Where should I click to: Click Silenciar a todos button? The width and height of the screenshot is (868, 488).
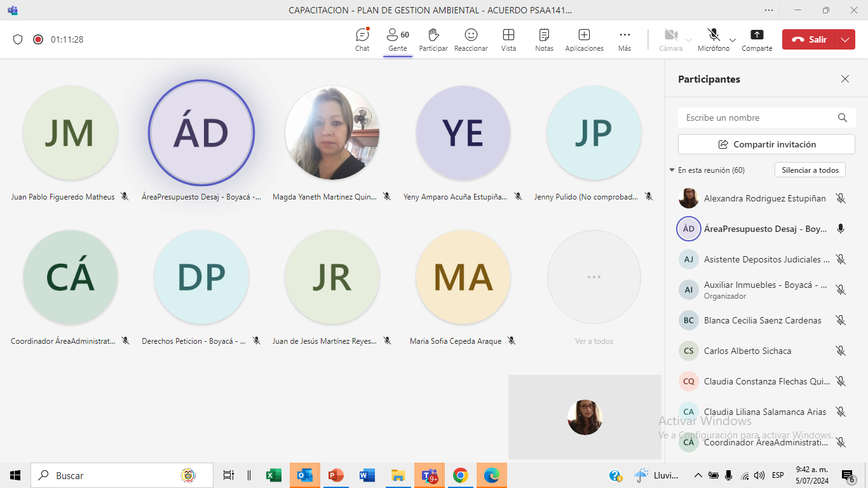pyautogui.click(x=810, y=170)
